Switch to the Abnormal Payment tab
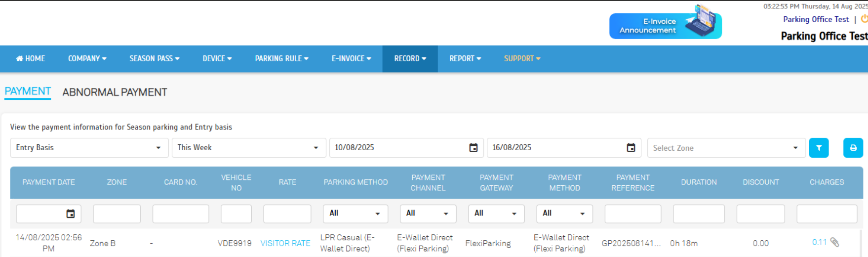 pos(115,92)
